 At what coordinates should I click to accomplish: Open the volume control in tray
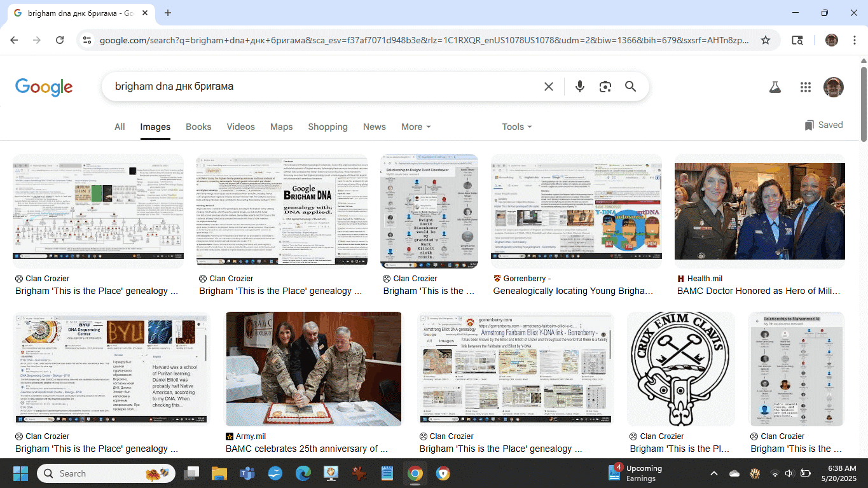789,473
